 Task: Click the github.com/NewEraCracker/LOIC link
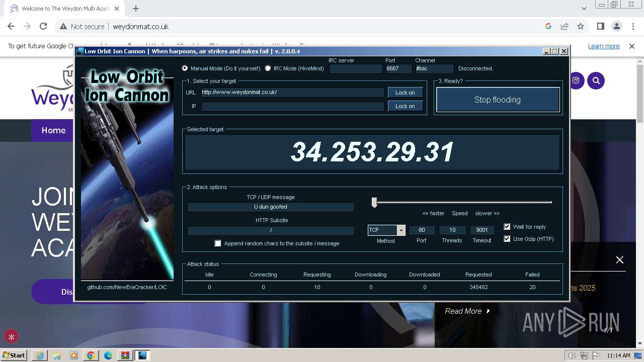127,287
